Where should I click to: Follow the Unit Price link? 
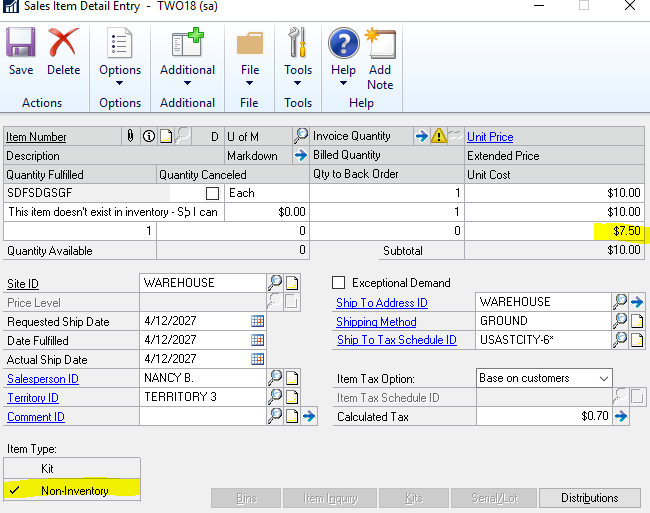coord(490,137)
